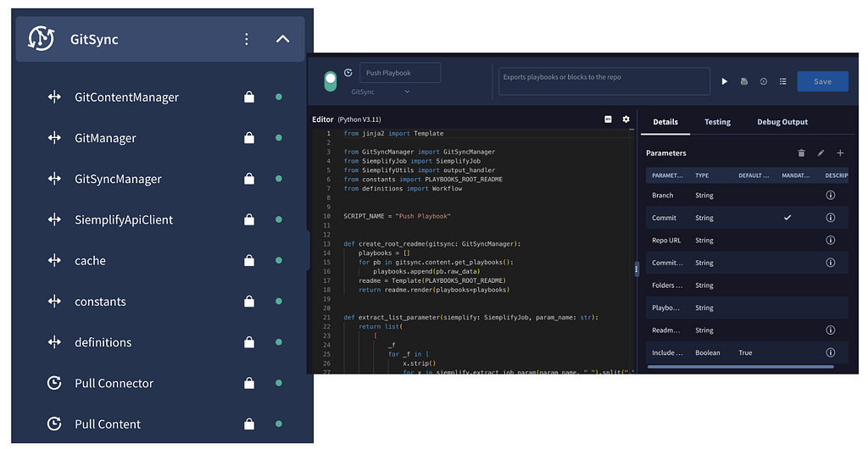The height and width of the screenshot is (449, 868).
Task: Click the lock icon for cache
Action: point(249,260)
